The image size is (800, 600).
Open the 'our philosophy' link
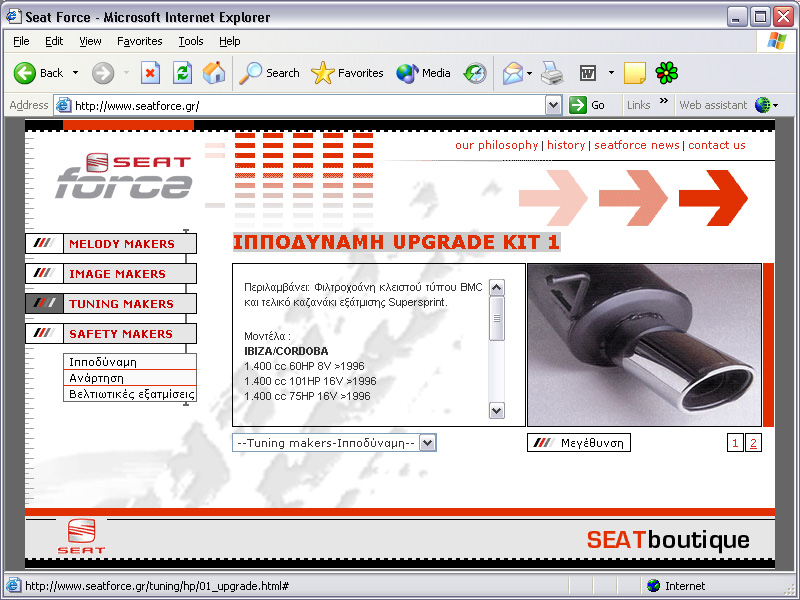coord(496,145)
